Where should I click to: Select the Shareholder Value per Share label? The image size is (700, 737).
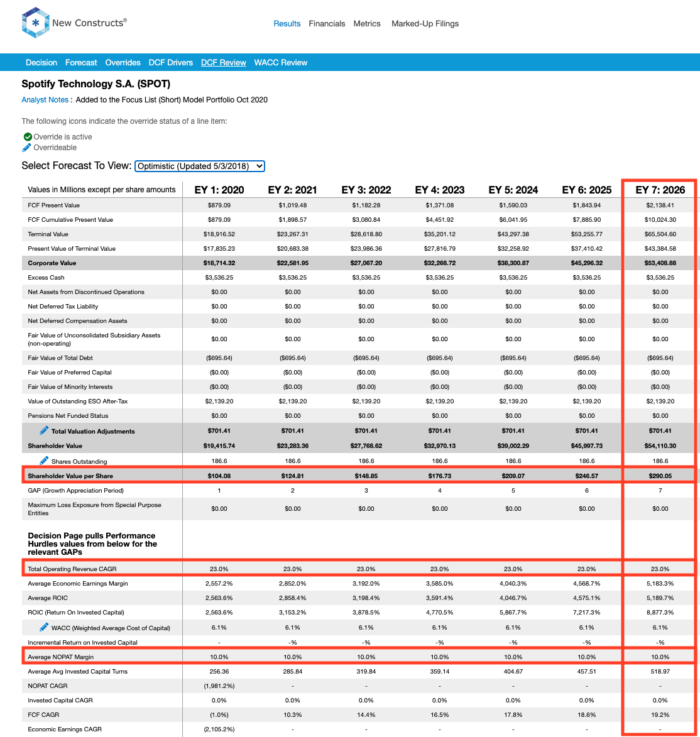coord(70,476)
